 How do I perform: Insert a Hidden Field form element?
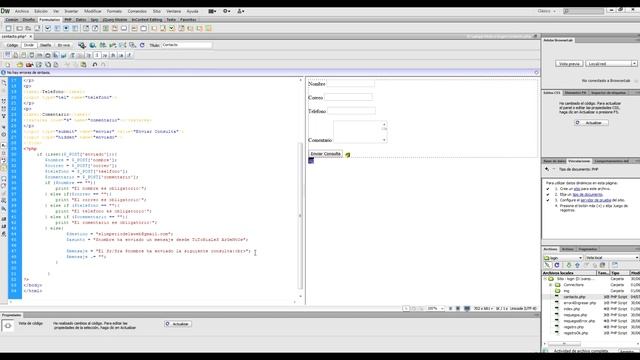(28, 29)
